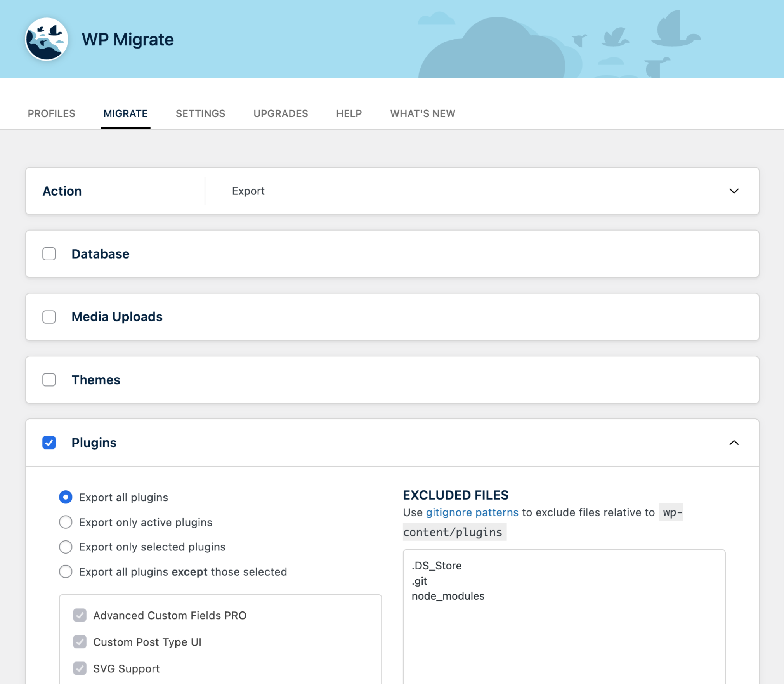Go to the Upgrades tab
Screen dimensions: 784x684
281,113
